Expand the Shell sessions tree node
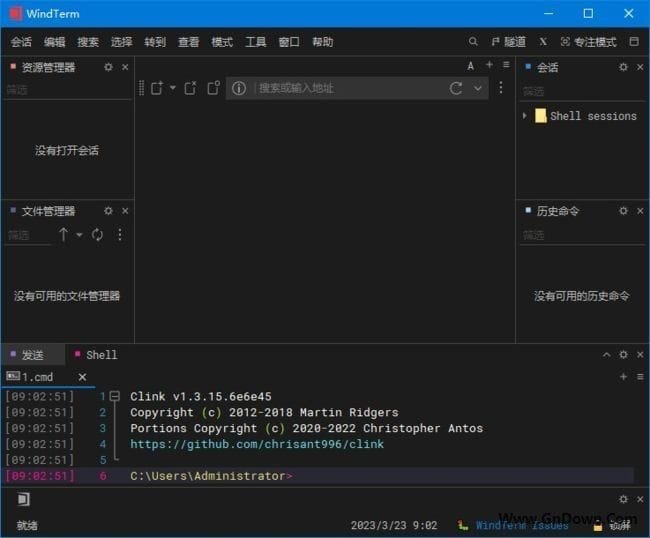 [525, 116]
